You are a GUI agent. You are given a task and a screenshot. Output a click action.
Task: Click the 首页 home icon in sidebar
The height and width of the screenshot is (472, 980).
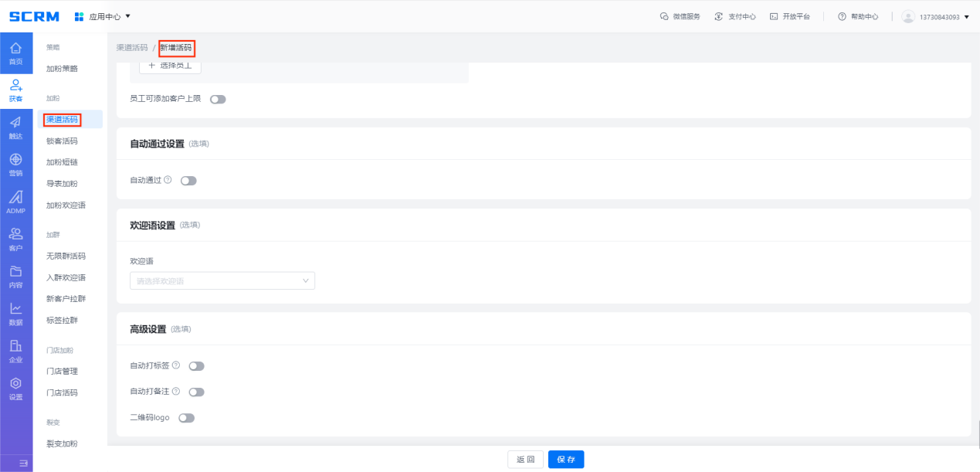(15, 53)
